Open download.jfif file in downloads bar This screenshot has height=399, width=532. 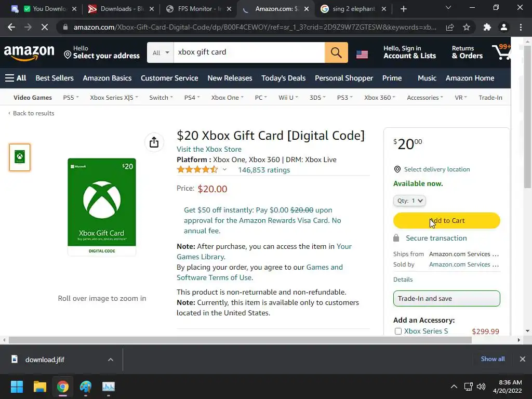click(45, 360)
